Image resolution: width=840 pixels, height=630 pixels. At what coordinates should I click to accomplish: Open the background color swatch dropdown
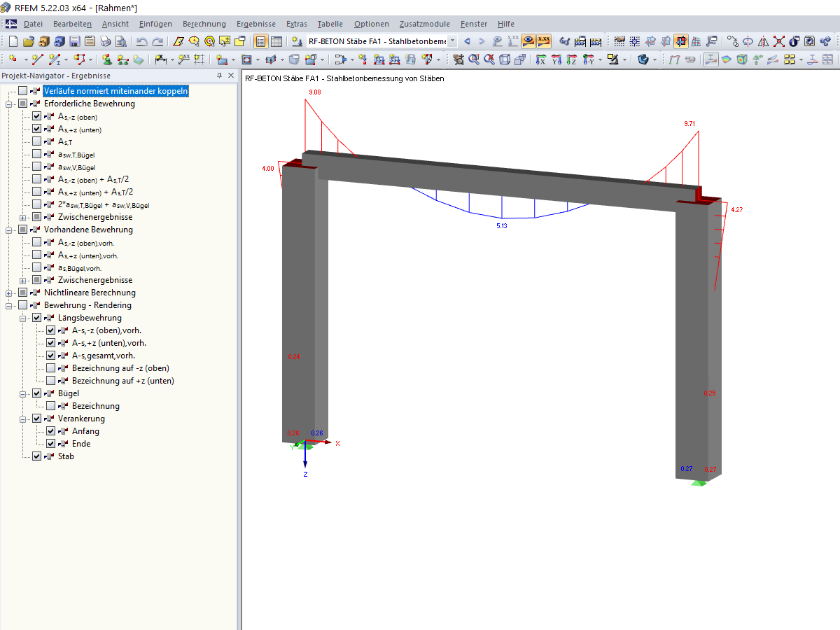click(624, 59)
